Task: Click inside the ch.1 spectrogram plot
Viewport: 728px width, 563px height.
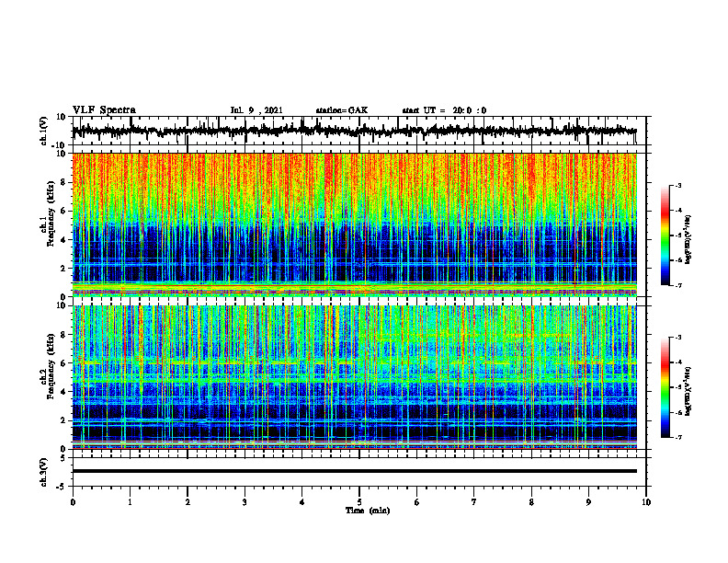Action: click(x=355, y=224)
